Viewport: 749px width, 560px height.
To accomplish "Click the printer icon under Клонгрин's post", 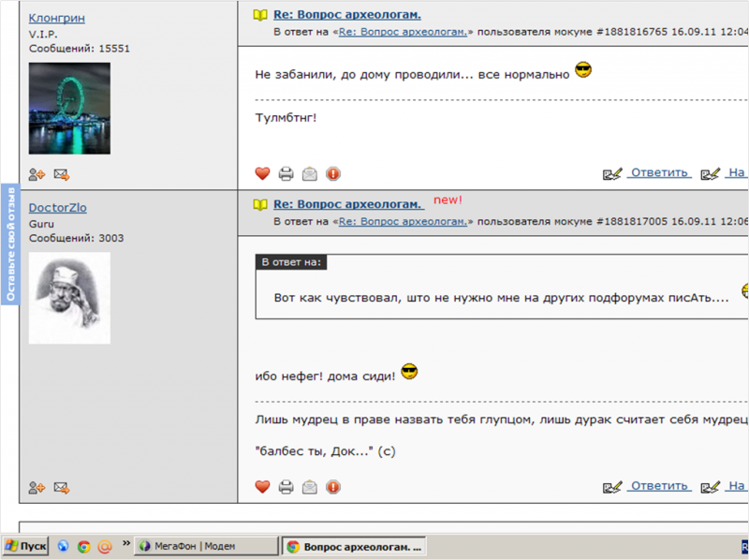I will pyautogui.click(x=286, y=173).
